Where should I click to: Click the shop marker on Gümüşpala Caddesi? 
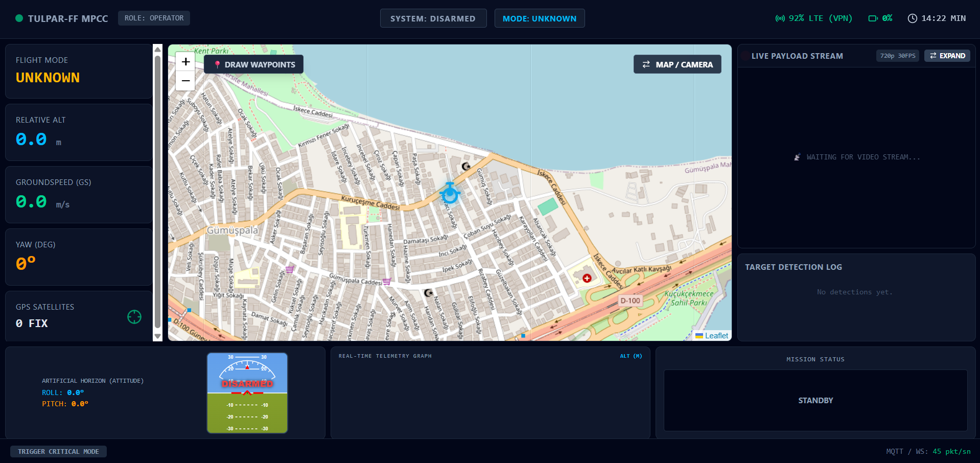(x=387, y=282)
